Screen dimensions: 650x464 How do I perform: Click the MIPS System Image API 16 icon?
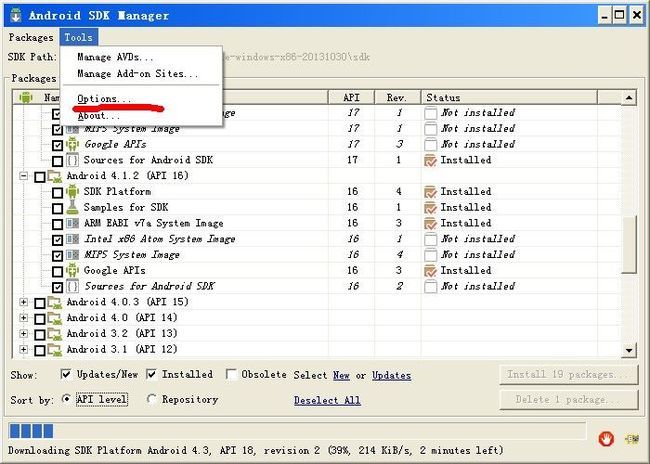[x=73, y=255]
